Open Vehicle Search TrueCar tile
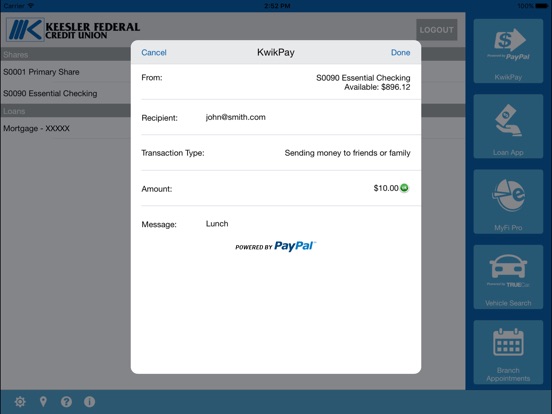Image resolution: width=552 pixels, height=414 pixels. [508, 277]
